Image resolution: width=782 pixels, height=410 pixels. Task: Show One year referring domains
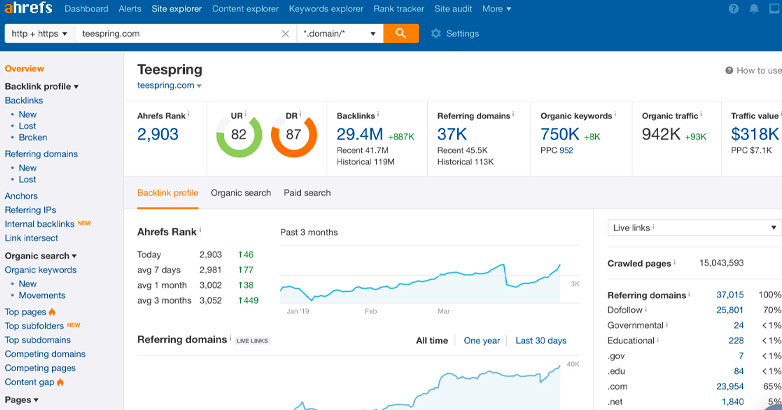(x=482, y=341)
